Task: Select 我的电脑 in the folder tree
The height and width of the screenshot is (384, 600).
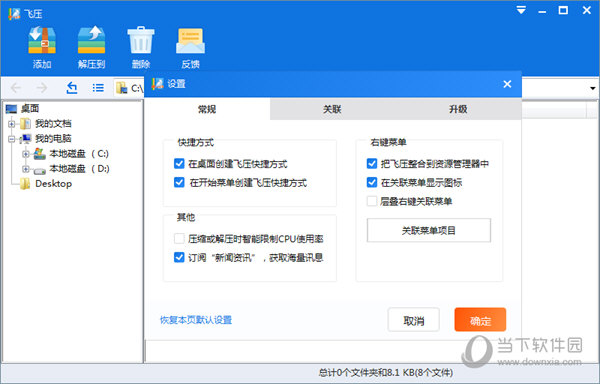Action: pyautogui.click(x=53, y=138)
